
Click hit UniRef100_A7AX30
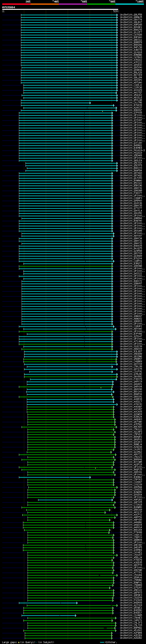(131, 404)
